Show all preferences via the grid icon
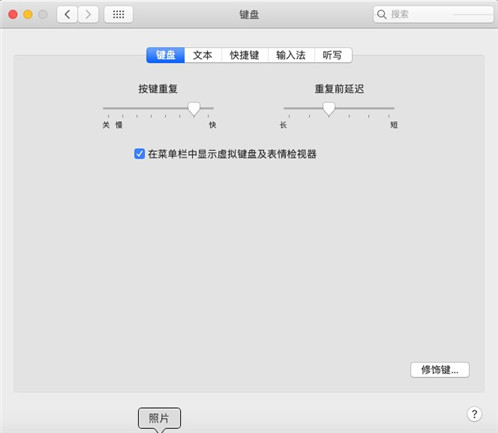The width and height of the screenshot is (498, 433). pos(118,14)
